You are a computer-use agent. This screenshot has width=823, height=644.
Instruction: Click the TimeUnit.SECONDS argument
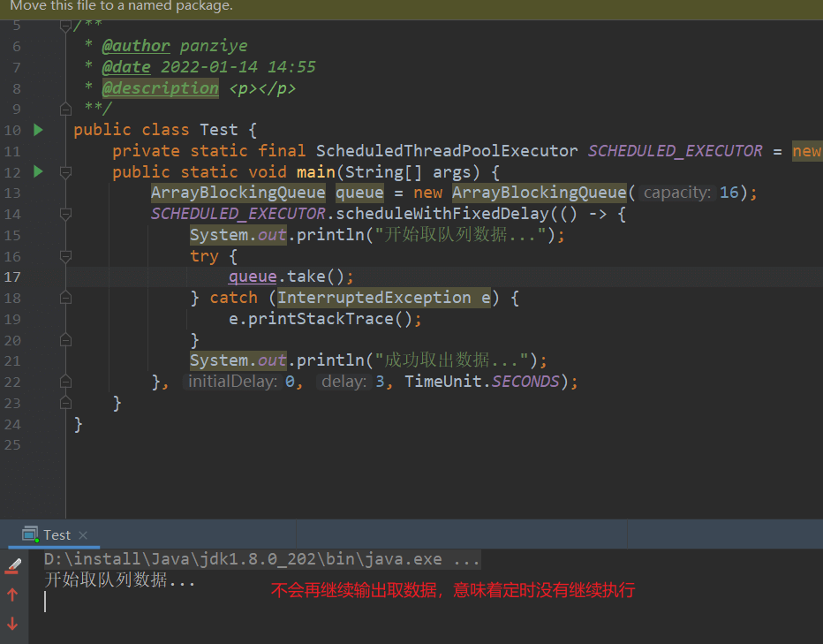point(482,382)
